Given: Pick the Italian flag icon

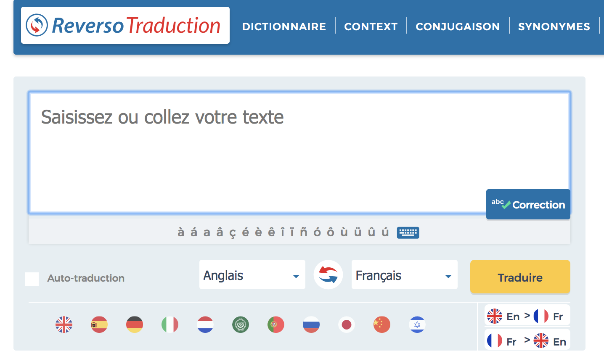Looking at the screenshot, I should click(x=170, y=324).
